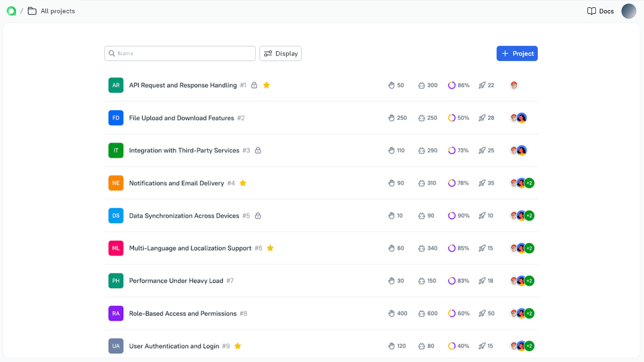Expand the +2 member overflow on Notifications row
The height and width of the screenshot is (362, 644).
pyautogui.click(x=529, y=183)
